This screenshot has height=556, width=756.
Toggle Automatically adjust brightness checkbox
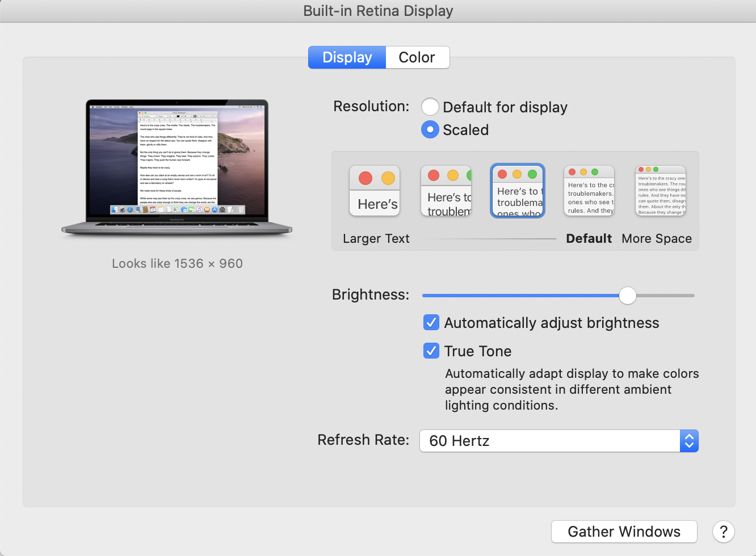click(431, 323)
